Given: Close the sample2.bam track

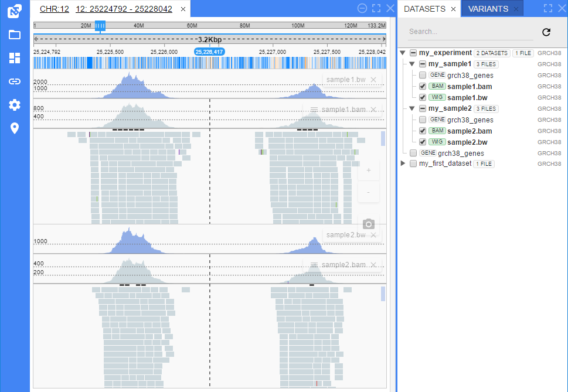Looking at the screenshot, I should tap(373, 265).
